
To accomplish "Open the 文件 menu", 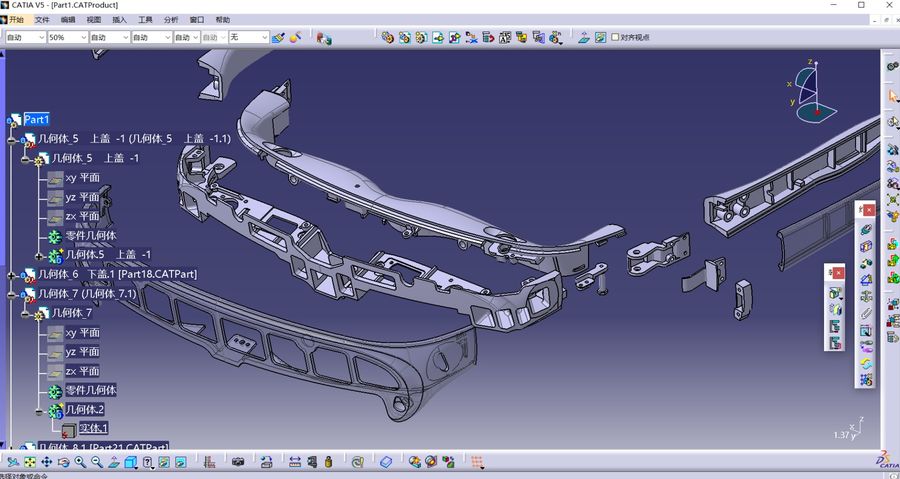I will [x=42, y=20].
